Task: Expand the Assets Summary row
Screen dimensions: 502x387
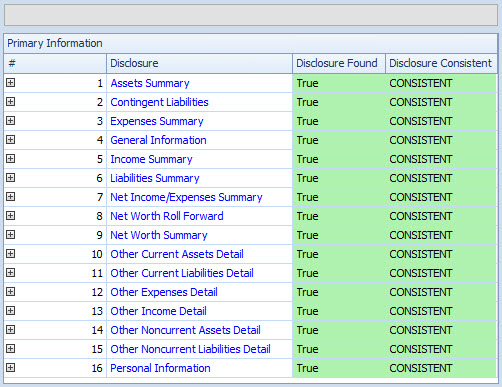Action: coord(11,82)
